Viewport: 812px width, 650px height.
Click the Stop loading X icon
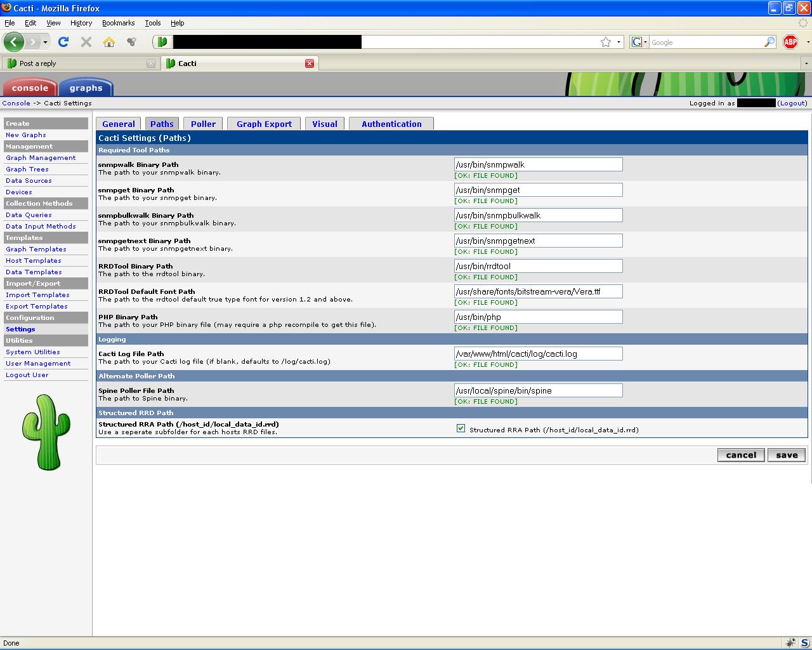pos(86,42)
